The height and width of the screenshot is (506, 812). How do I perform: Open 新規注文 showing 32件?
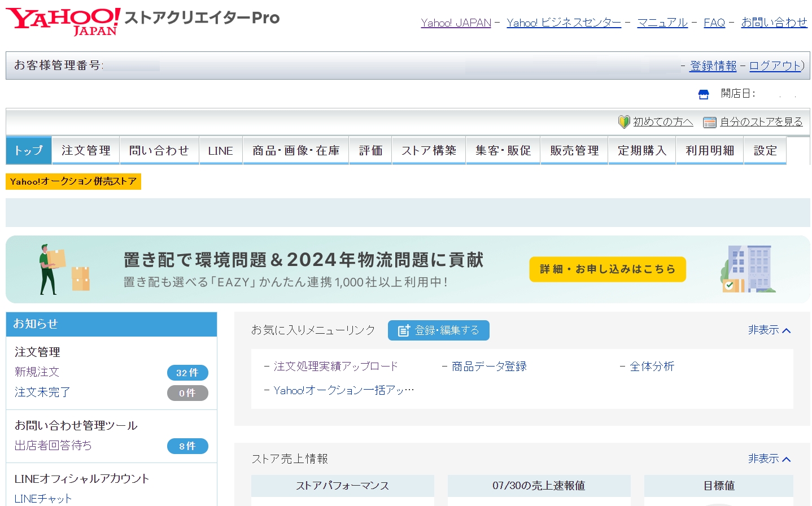pyautogui.click(x=37, y=372)
